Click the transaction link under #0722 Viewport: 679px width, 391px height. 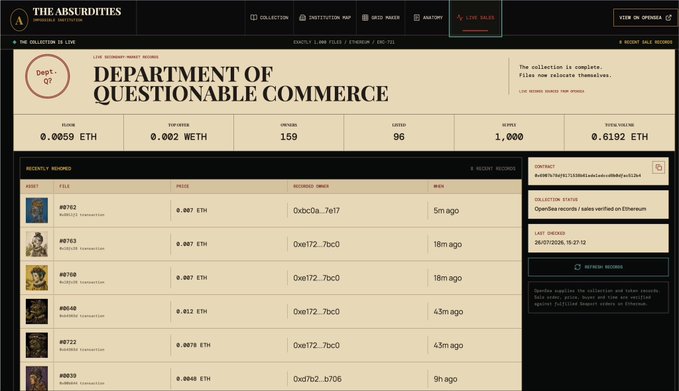coord(82,349)
